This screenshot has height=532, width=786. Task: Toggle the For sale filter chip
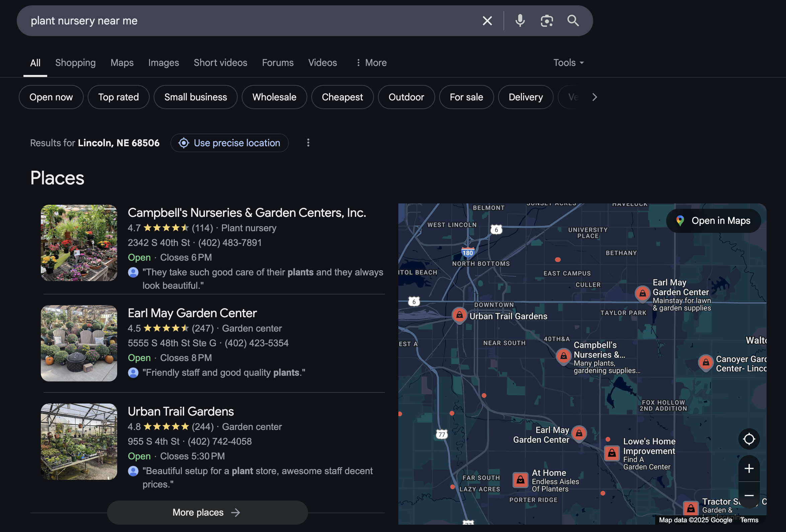tap(466, 97)
